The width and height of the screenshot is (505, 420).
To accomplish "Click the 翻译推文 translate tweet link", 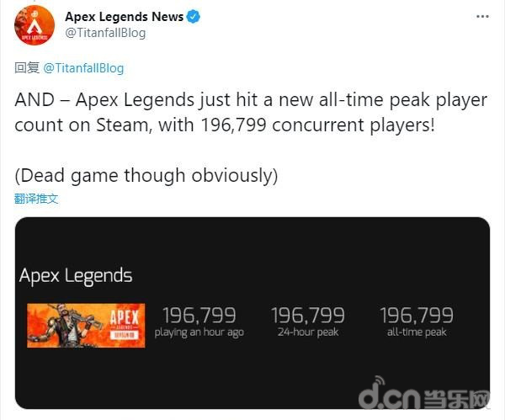I will [36, 199].
